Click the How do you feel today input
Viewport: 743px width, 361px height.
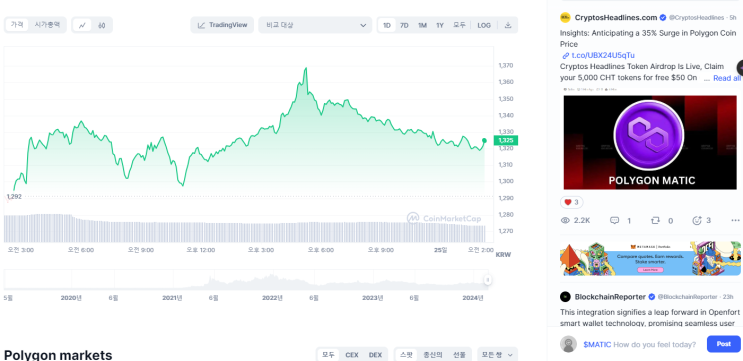click(x=654, y=344)
